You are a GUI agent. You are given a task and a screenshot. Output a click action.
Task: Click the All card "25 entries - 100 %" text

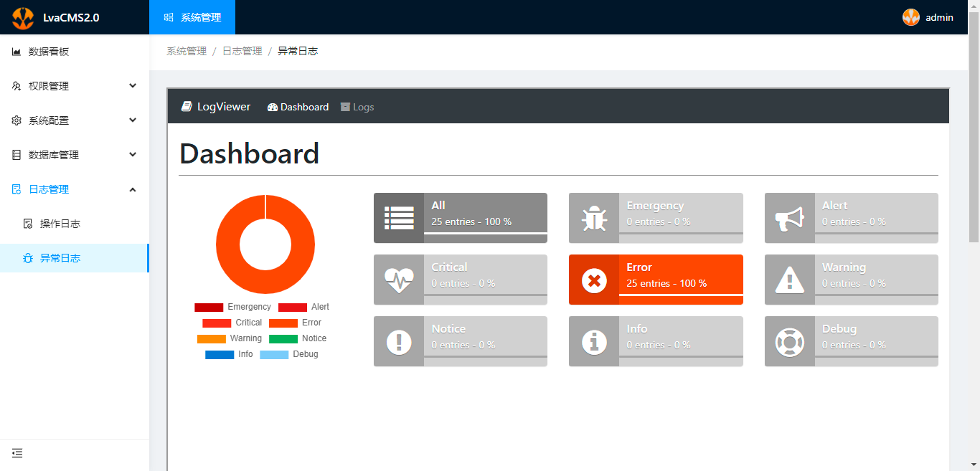click(471, 222)
